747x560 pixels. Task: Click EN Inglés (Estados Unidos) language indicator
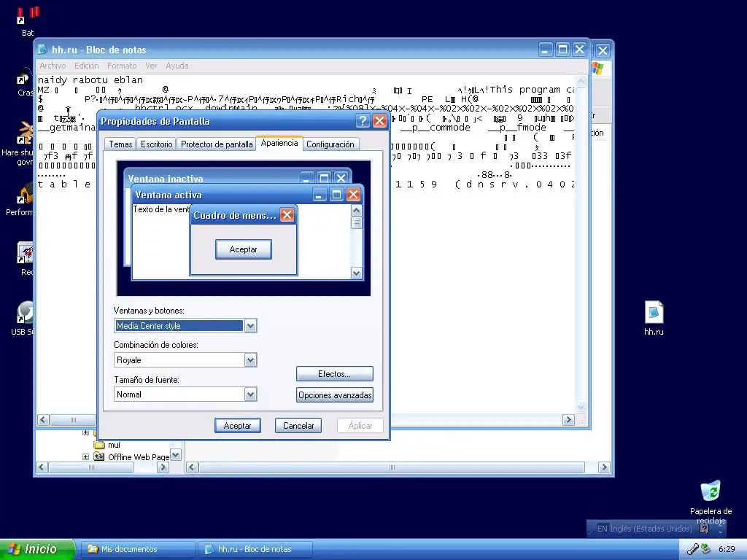[x=645, y=529]
